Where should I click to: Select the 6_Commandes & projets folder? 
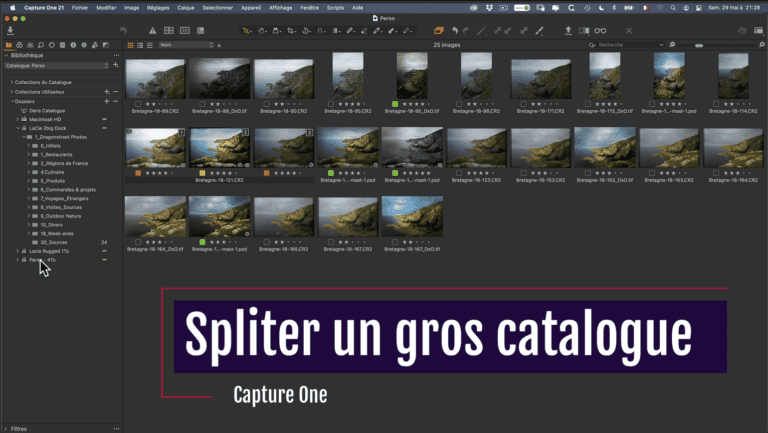[x=68, y=190]
